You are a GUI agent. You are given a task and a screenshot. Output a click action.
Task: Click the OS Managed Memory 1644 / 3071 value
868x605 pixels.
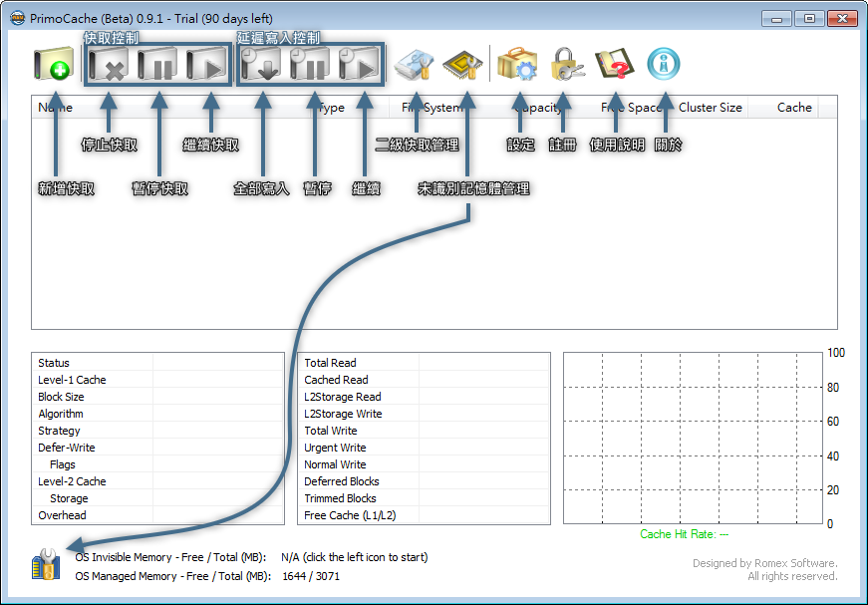(311, 576)
